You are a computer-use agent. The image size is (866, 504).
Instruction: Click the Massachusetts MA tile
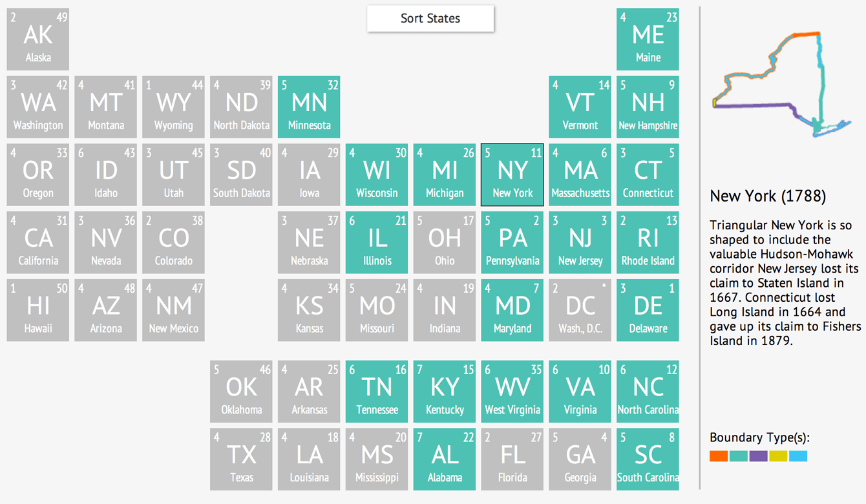click(580, 175)
